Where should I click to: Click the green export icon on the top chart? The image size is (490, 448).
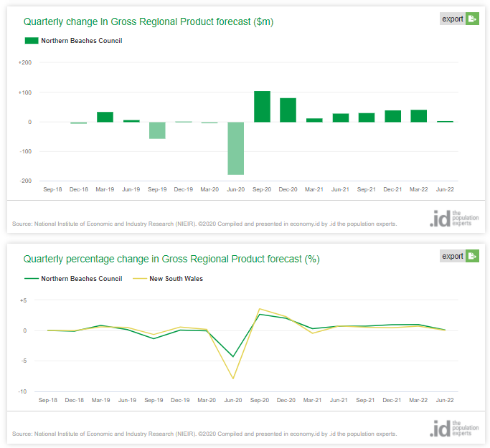pos(472,19)
